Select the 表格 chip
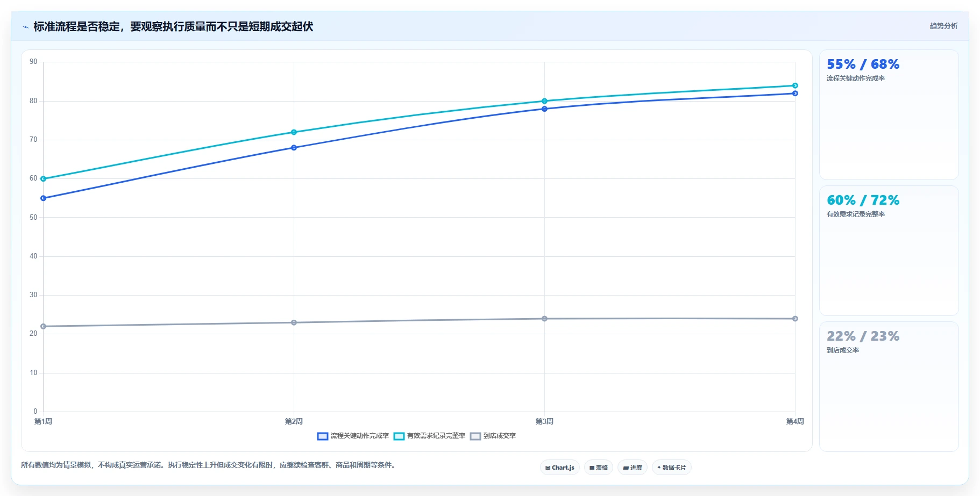Screen dimensions: 980x496 (599, 468)
